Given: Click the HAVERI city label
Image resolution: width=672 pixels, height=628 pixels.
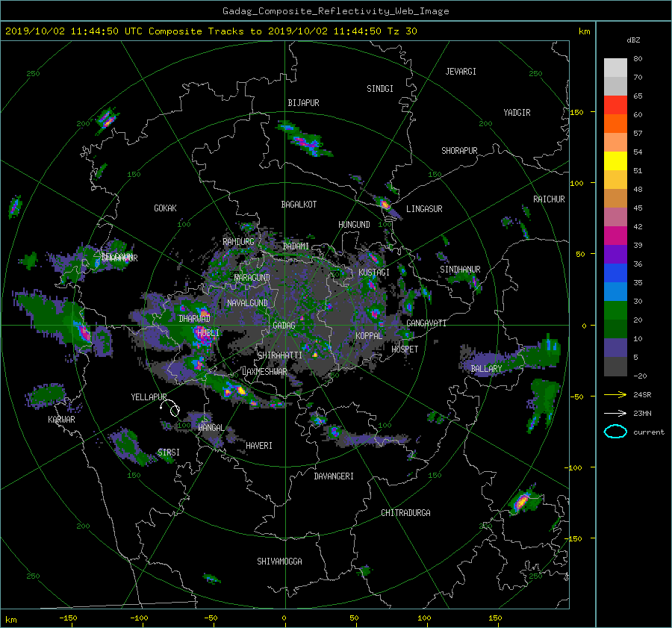Looking at the screenshot, I should click(x=259, y=446).
